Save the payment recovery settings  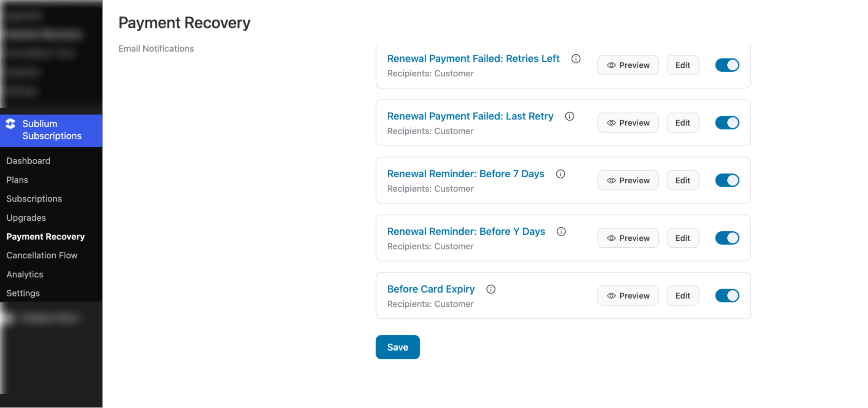(x=397, y=347)
